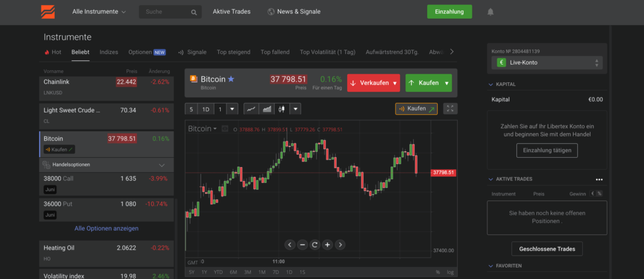Image resolution: width=644 pixels, height=279 pixels.
Task: Select the 36000 Put option
Action: pyautogui.click(x=106, y=210)
